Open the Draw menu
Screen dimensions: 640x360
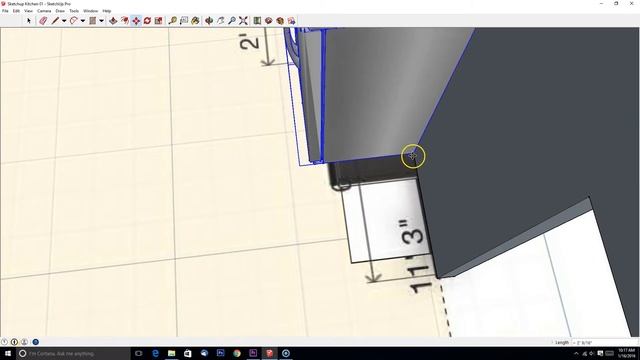point(60,11)
